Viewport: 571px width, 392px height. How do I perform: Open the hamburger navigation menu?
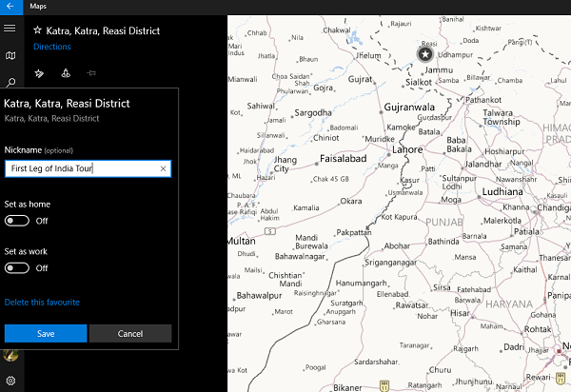point(10,28)
